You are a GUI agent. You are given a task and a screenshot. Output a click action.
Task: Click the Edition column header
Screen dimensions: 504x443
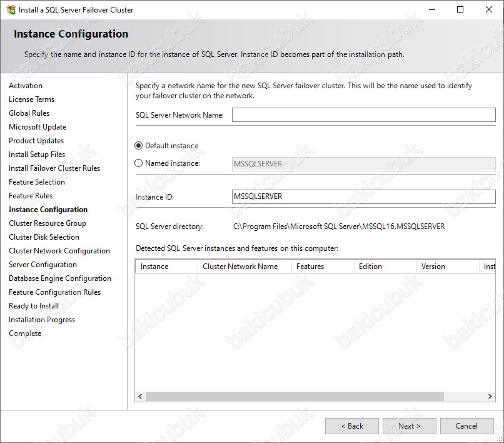pos(385,267)
